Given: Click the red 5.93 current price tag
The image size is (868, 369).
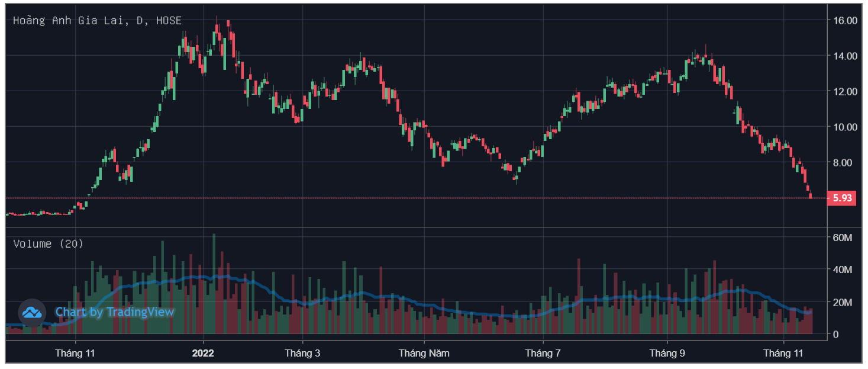Looking at the screenshot, I should click(x=842, y=198).
